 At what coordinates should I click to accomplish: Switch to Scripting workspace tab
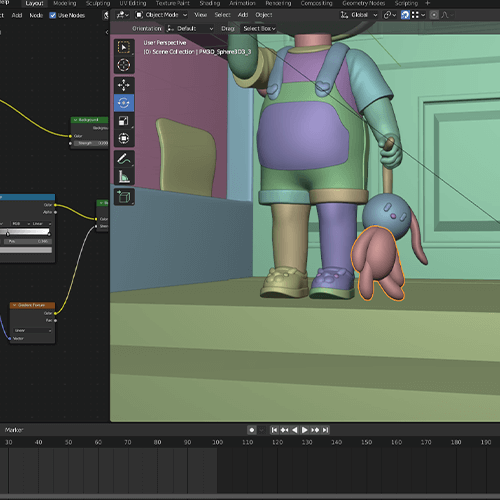406,3
